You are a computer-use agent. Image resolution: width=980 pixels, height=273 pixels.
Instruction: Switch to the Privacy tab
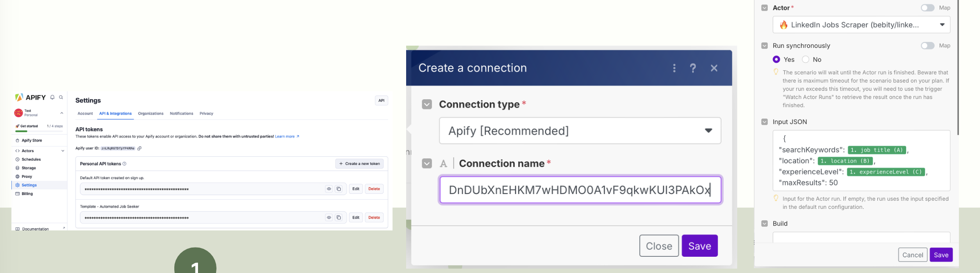206,113
